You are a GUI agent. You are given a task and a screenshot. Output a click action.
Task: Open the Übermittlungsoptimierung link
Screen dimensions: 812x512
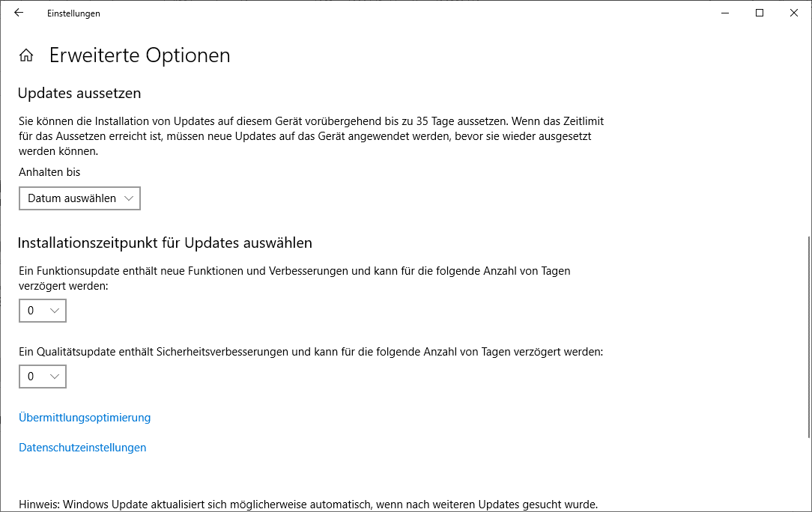[85, 418]
